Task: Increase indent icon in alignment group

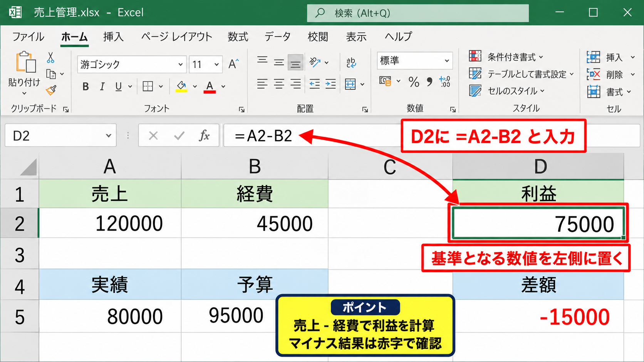Action: 330,84
